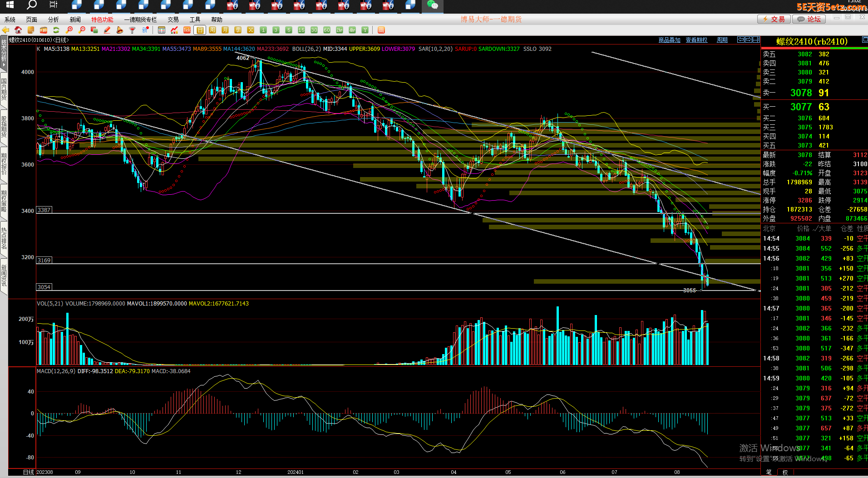Click the refresh icon in the toolbar
868x478 pixels.
pyautogui.click(x=56, y=30)
